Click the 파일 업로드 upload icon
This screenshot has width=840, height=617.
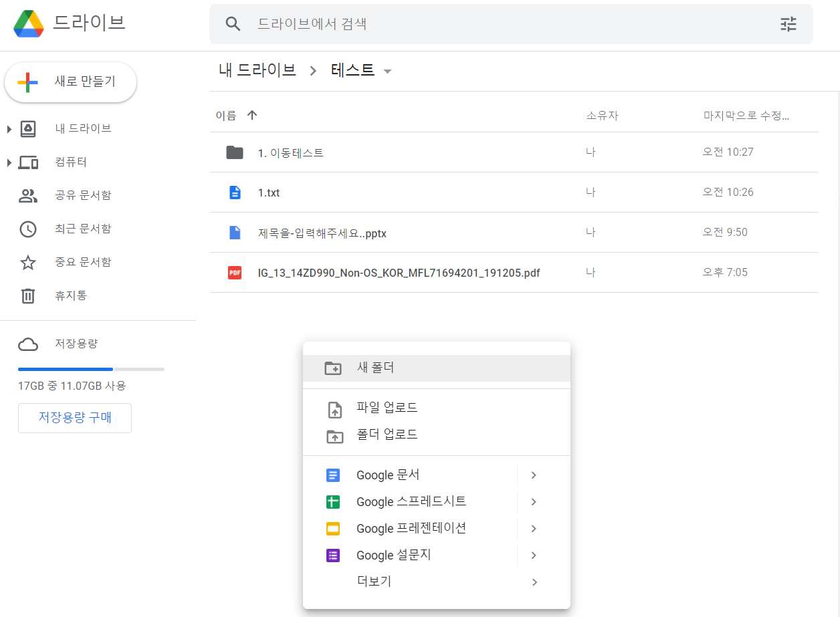tap(334, 409)
